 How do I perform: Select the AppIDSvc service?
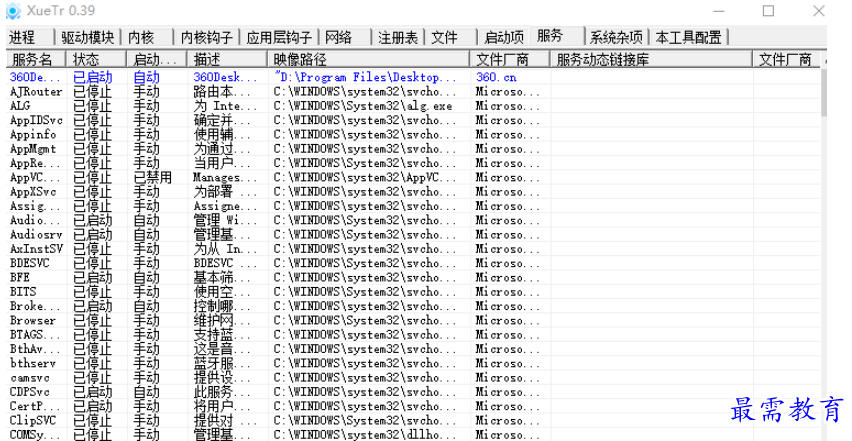pos(36,120)
